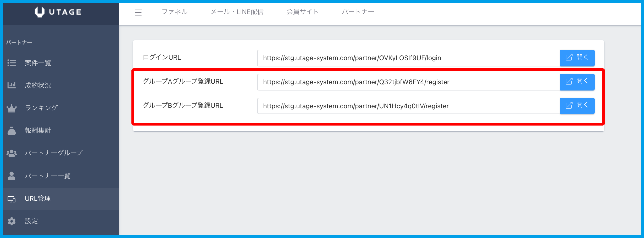Click the グループB登録URL text field

(x=408, y=106)
